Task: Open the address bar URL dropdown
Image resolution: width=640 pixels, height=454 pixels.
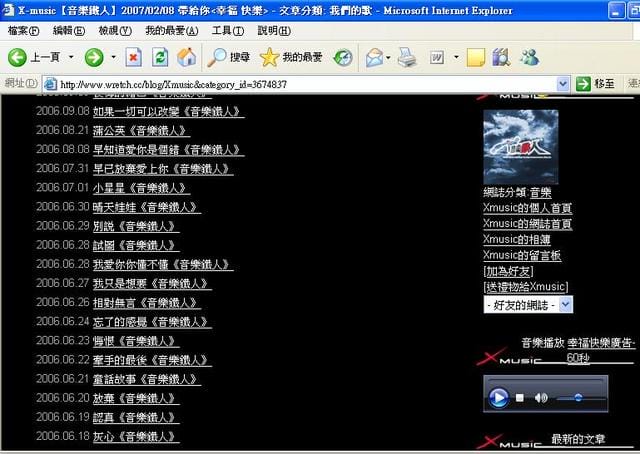Action: [563, 84]
